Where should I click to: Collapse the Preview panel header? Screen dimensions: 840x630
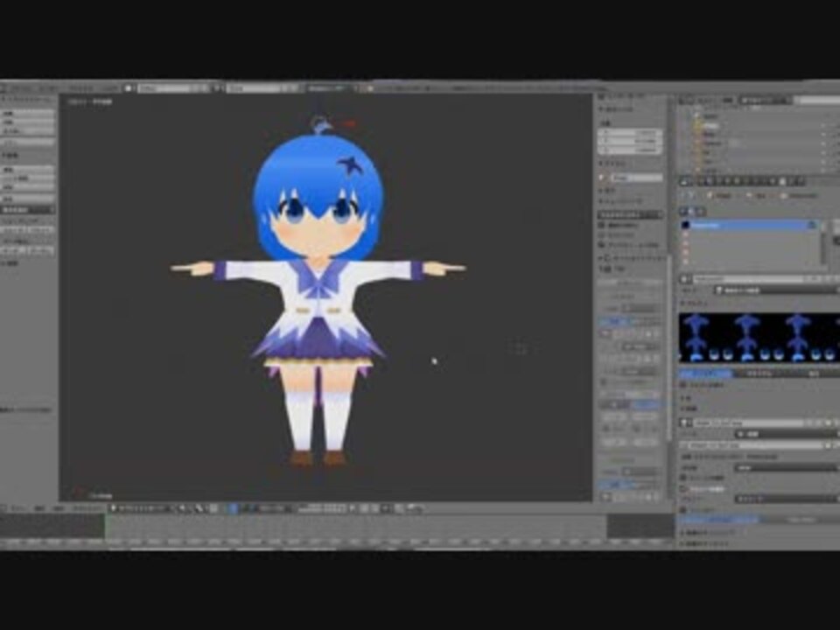pos(696,304)
